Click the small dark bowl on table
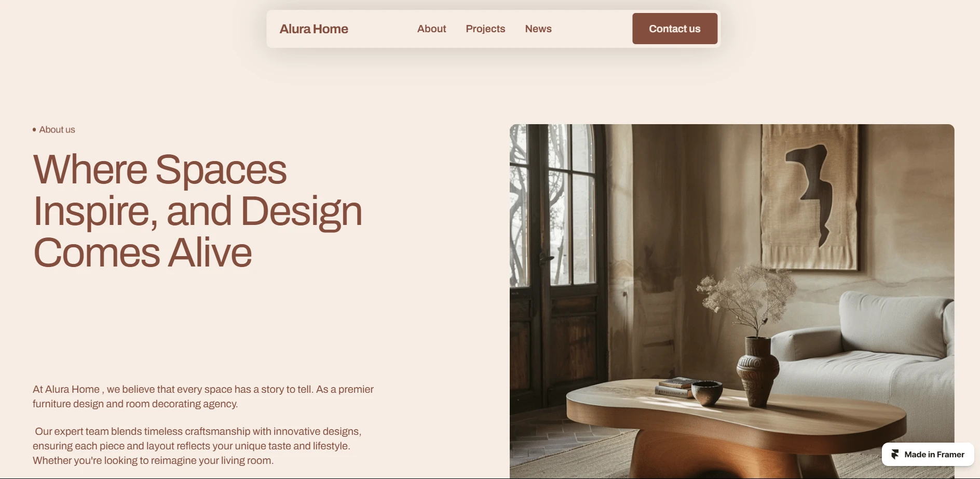Image resolution: width=980 pixels, height=479 pixels. (x=706, y=392)
